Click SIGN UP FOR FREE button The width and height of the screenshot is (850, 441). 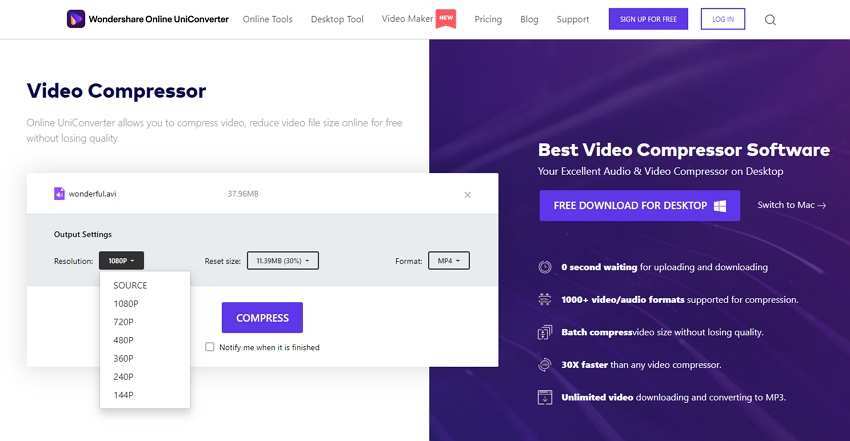tap(648, 19)
